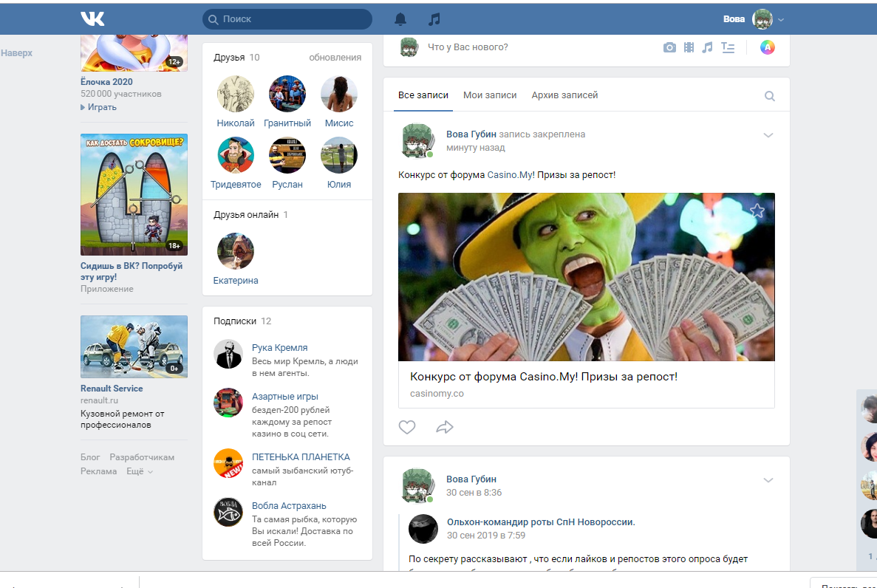This screenshot has width=877, height=588.
Task: Click the search magnifier in the header
Action: coord(213,20)
